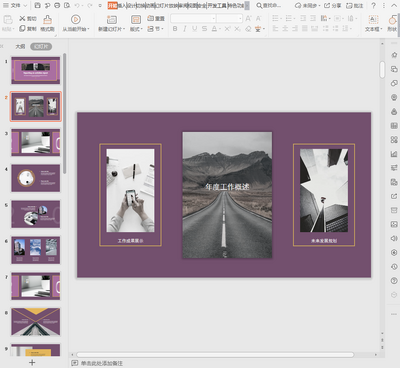Add a new slide with the plus button

32,362
